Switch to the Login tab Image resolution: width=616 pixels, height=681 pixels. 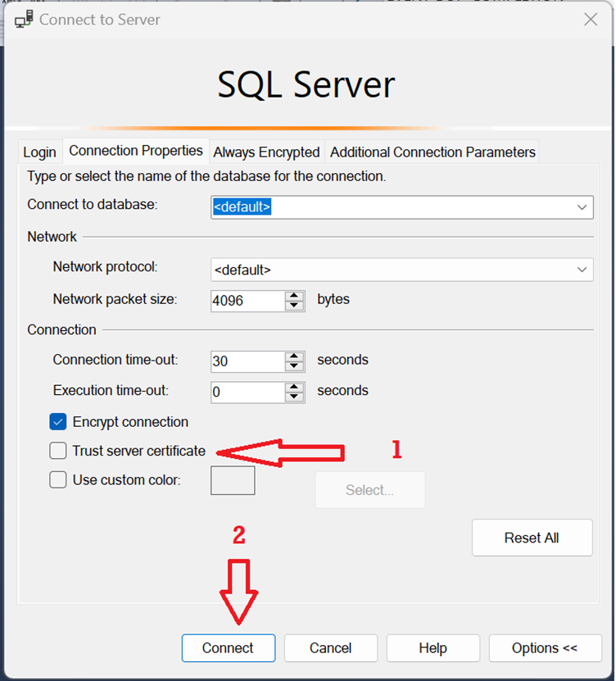pos(39,152)
